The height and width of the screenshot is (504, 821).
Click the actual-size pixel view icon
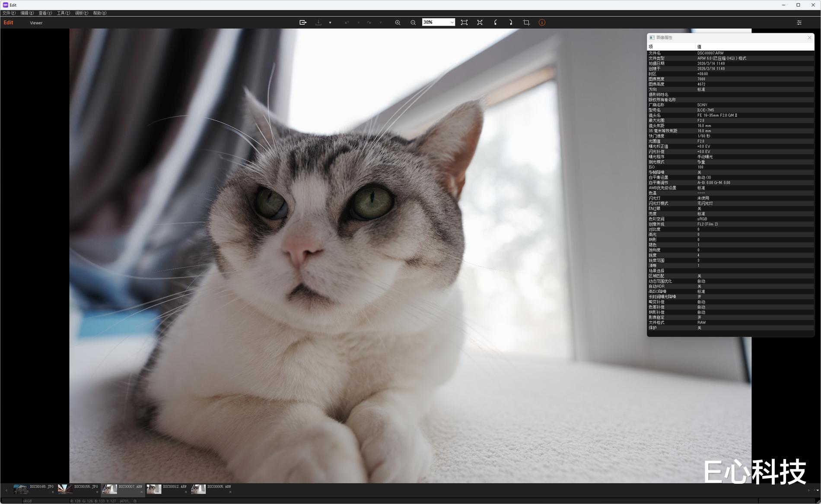point(480,22)
